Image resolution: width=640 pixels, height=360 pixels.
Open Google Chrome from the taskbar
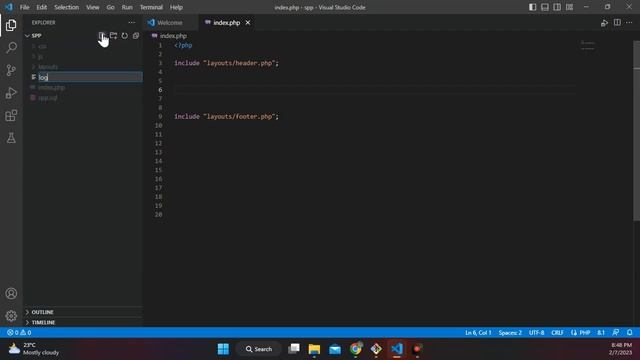(356, 349)
